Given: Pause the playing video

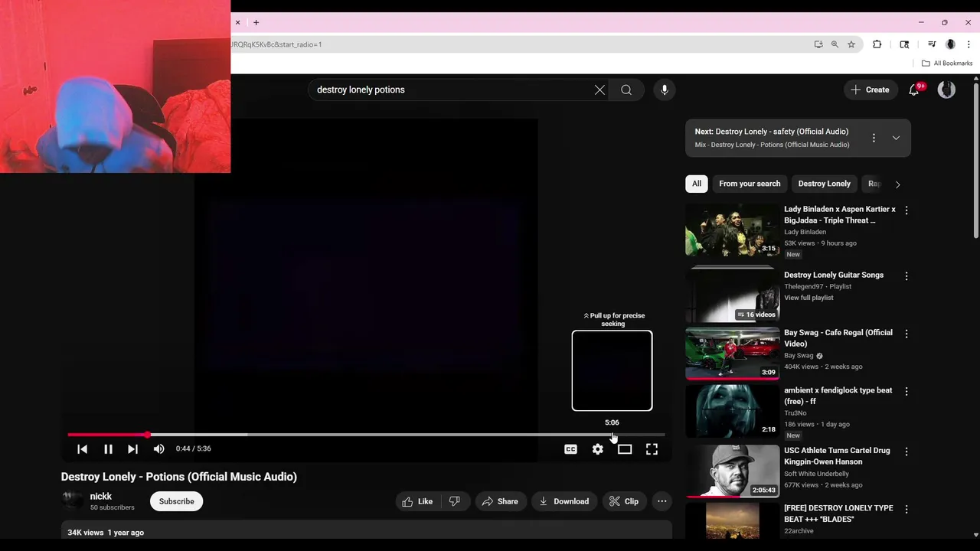Looking at the screenshot, I should point(108,449).
